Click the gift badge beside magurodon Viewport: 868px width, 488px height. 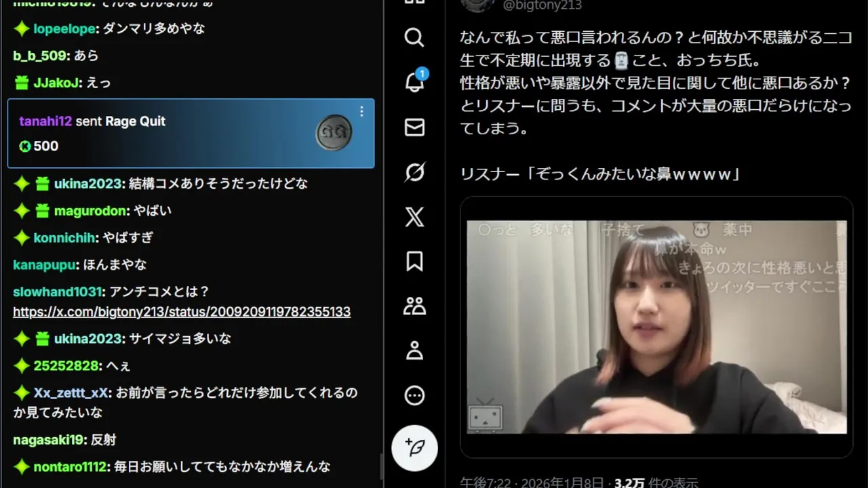point(42,211)
